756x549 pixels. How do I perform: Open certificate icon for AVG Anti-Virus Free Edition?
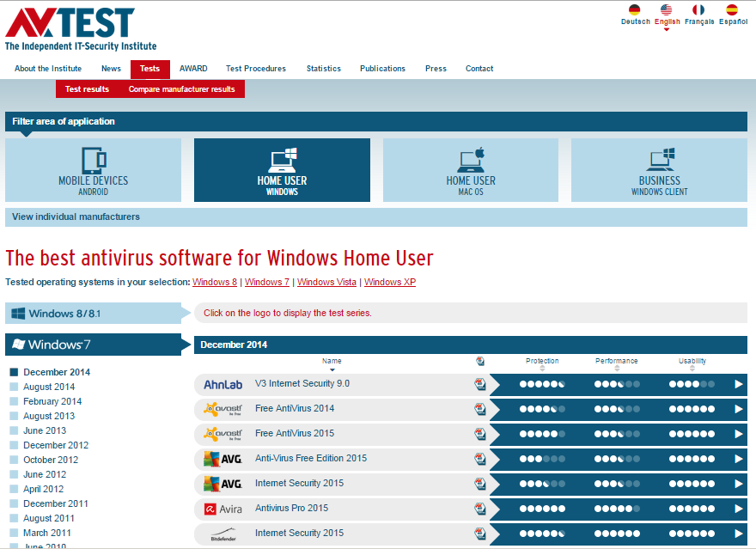(479, 459)
